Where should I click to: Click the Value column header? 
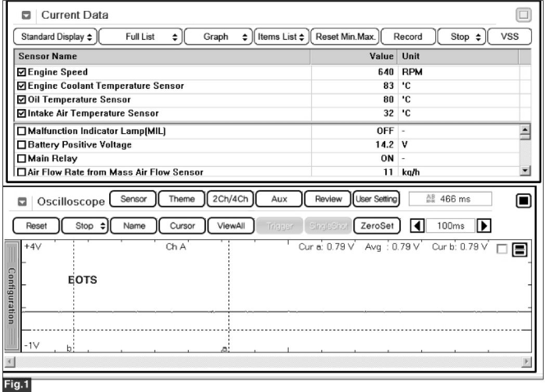point(354,56)
